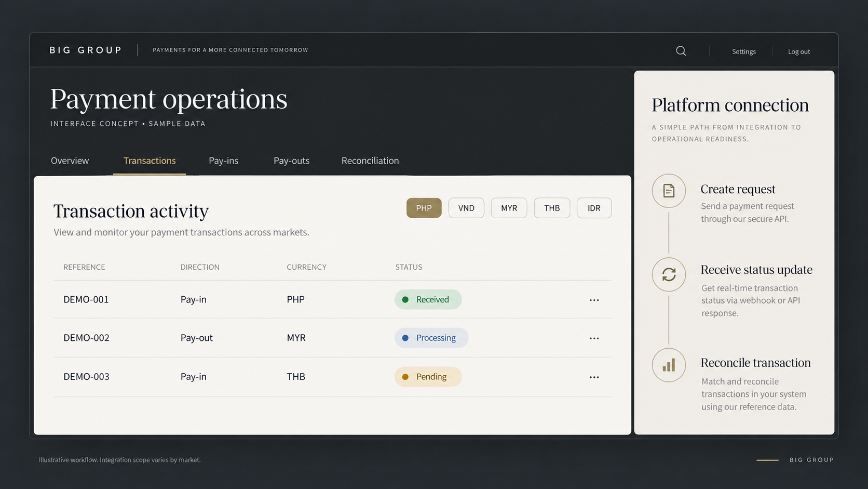Click the Transaction activity heading

click(131, 211)
